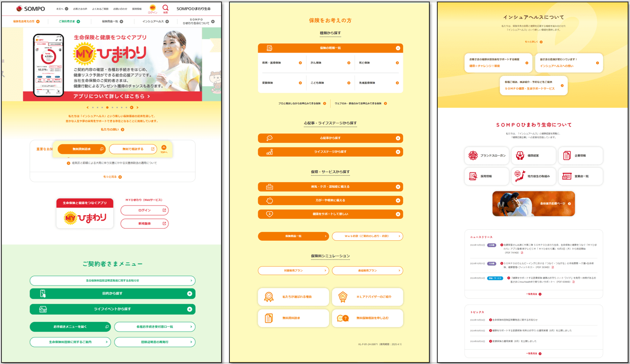
Task: Click Web約款 button
Action: 367,236
